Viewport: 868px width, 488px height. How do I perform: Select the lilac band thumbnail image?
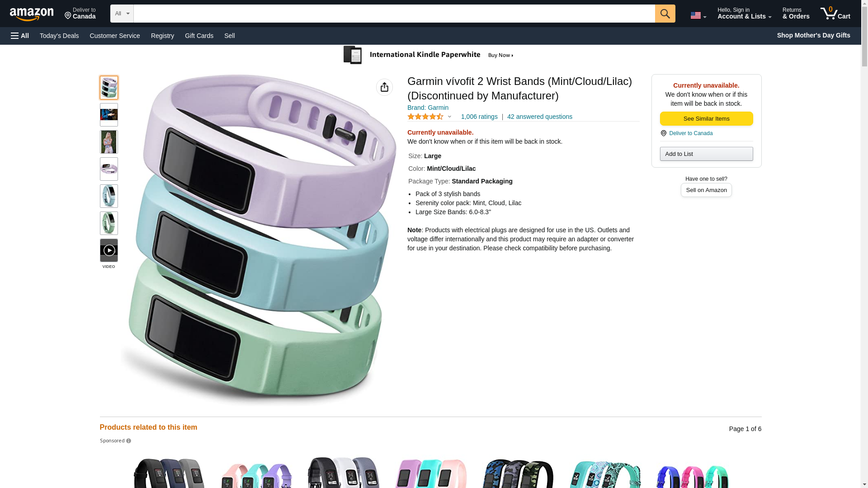[x=108, y=169]
